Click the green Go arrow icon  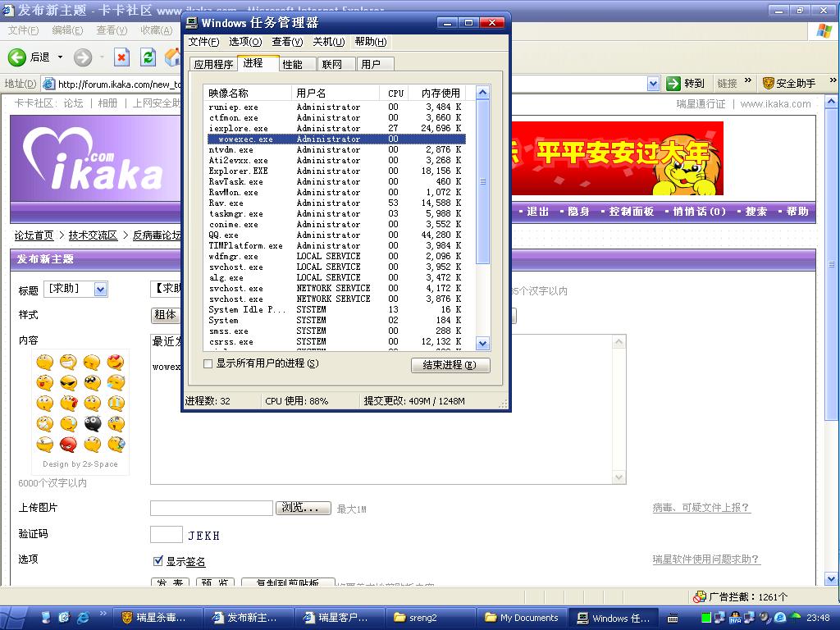673,84
